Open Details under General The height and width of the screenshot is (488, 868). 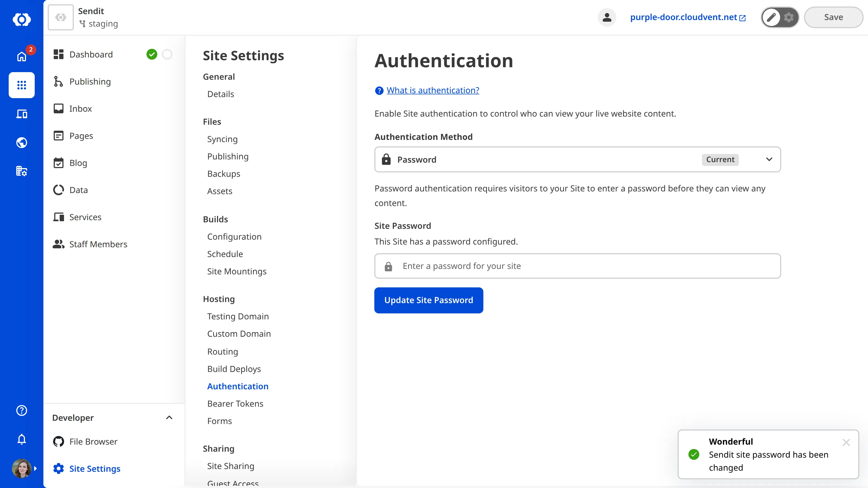click(220, 94)
